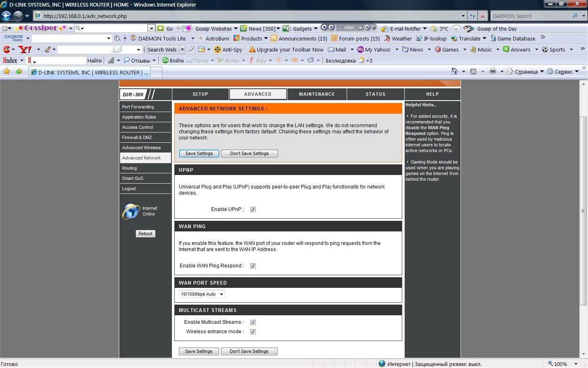
Task: Expand the Gadgets dropdown menu
Action: coord(316,29)
